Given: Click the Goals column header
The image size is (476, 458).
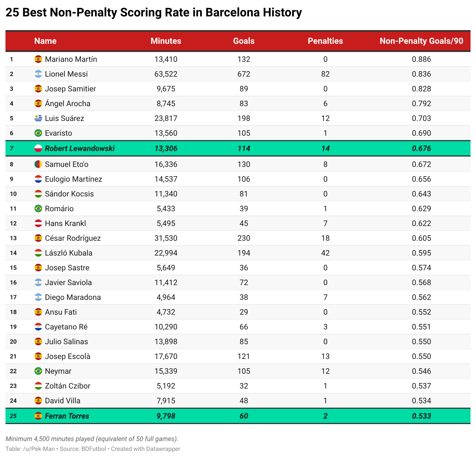Looking at the screenshot, I should point(243,41).
